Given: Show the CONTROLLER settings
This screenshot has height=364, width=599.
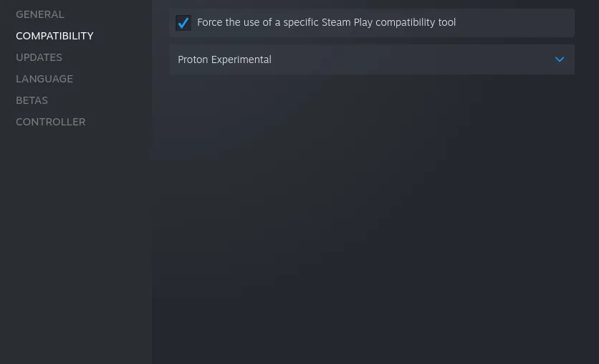Looking at the screenshot, I should pos(50,122).
